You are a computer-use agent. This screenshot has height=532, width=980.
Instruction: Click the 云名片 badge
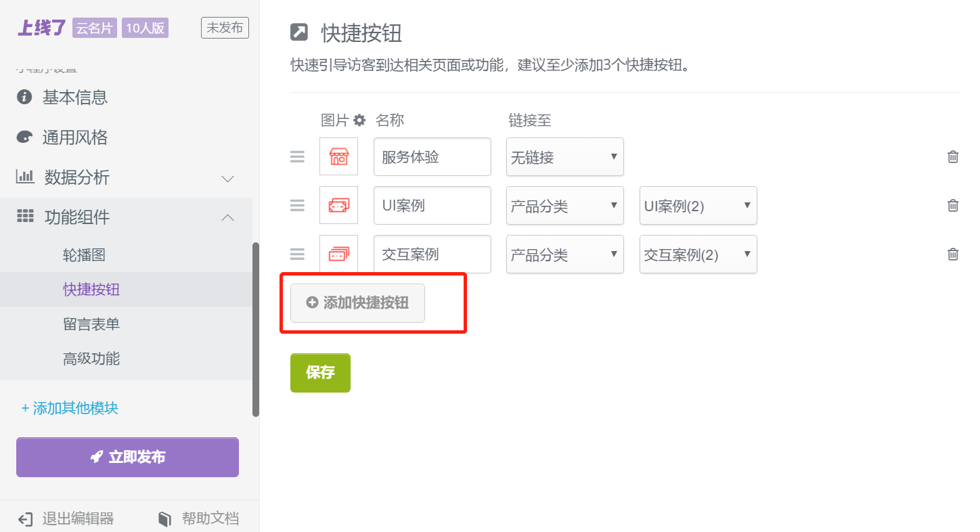pos(94,28)
